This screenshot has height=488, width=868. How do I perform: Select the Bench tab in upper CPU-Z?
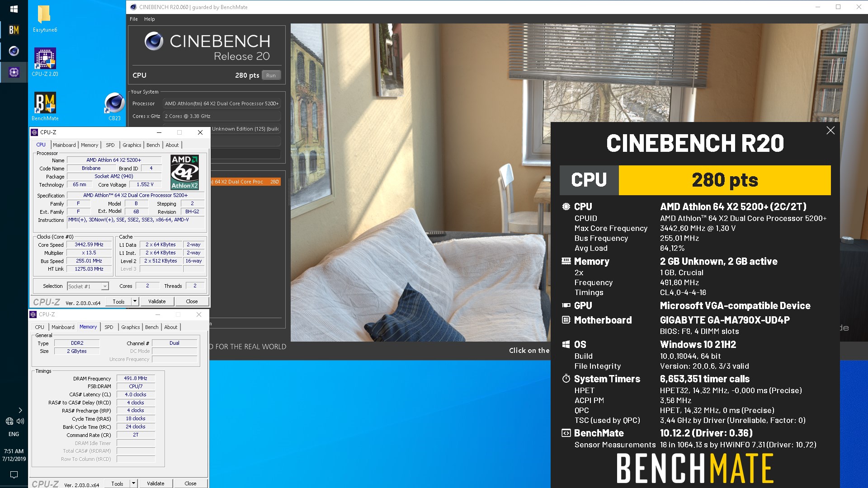click(x=153, y=145)
